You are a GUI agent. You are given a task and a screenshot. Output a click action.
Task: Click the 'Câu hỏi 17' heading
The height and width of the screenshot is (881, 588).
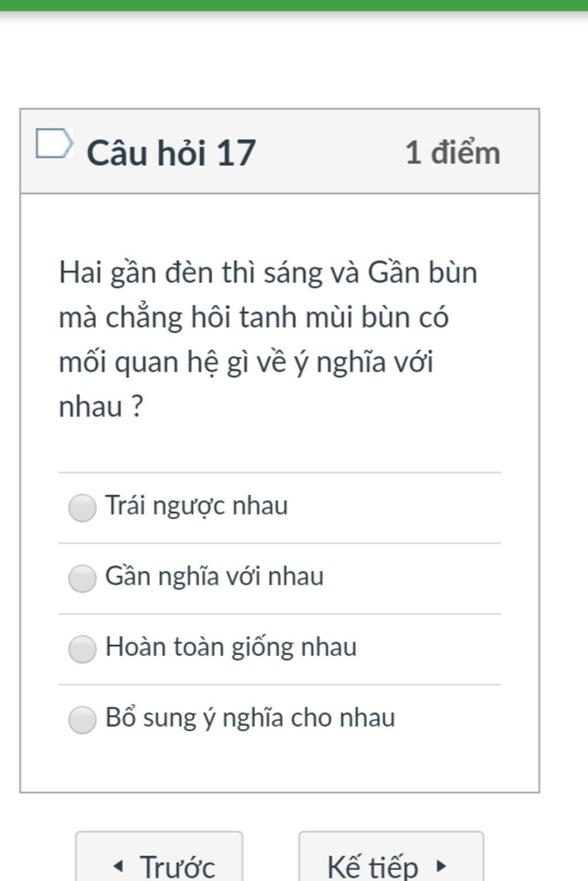click(x=171, y=153)
